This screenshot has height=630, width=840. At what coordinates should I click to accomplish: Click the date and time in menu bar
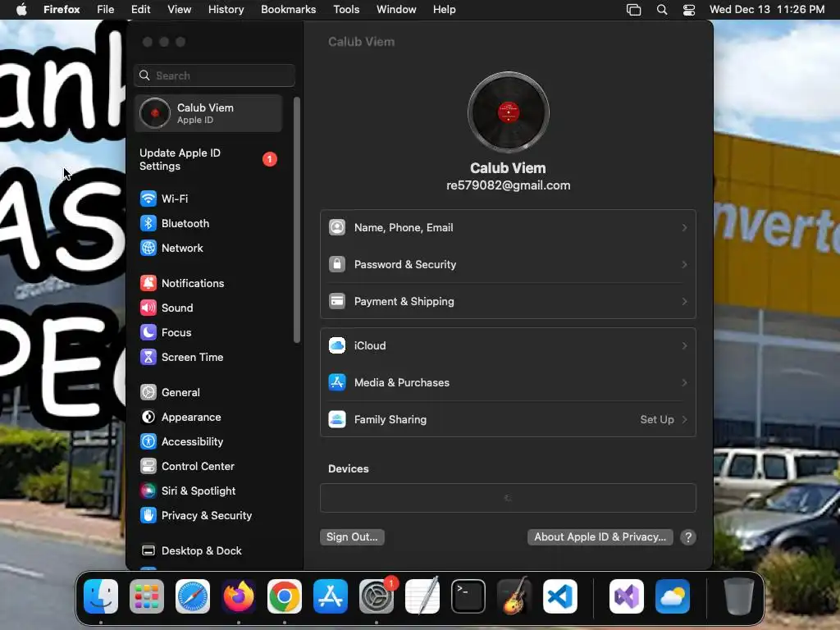click(767, 10)
